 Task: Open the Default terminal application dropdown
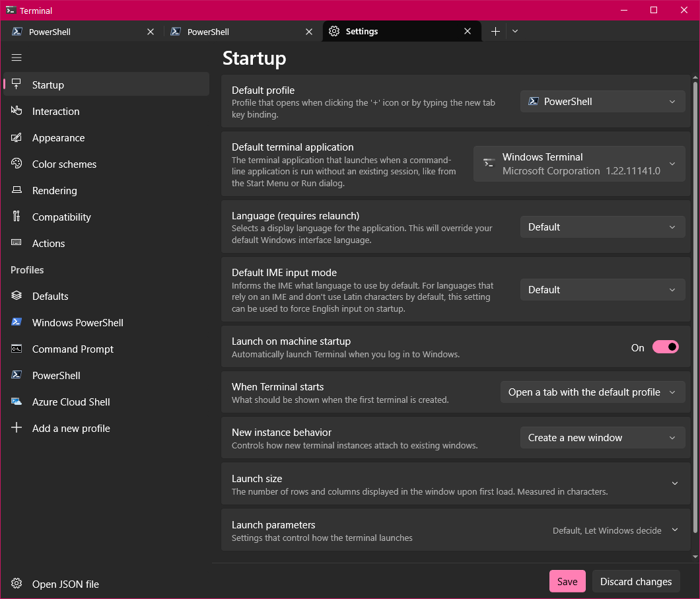coord(579,164)
